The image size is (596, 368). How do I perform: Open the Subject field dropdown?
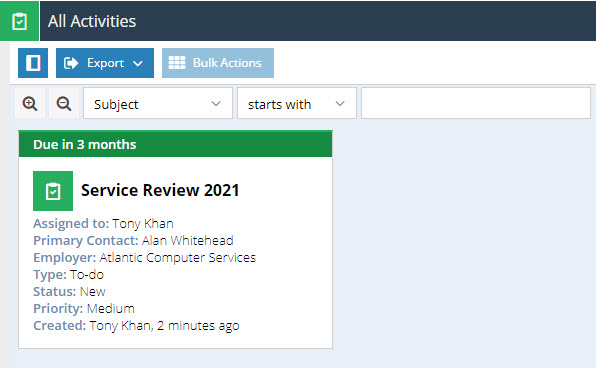point(158,103)
